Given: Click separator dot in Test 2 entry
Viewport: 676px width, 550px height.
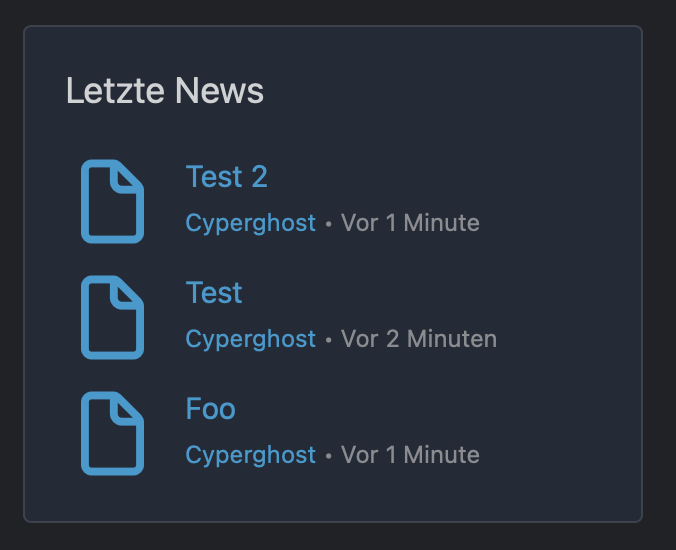Looking at the screenshot, I should (x=329, y=224).
